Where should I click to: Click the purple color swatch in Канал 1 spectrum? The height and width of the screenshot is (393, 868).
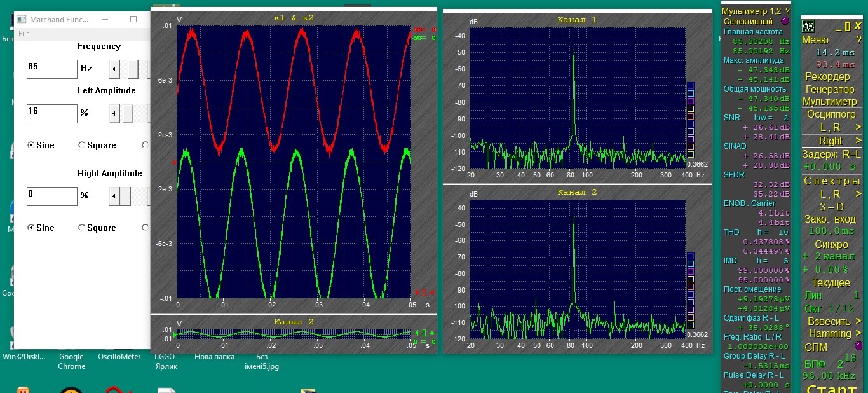(691, 101)
